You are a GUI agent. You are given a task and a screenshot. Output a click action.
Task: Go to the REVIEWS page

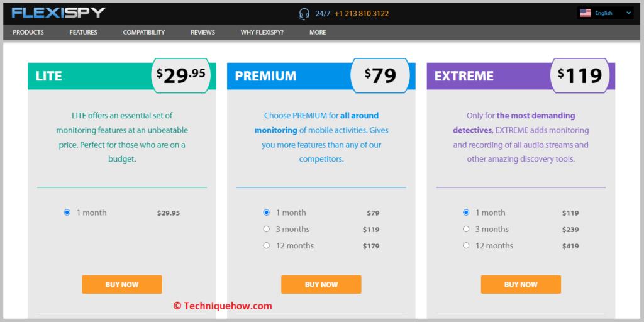click(203, 33)
